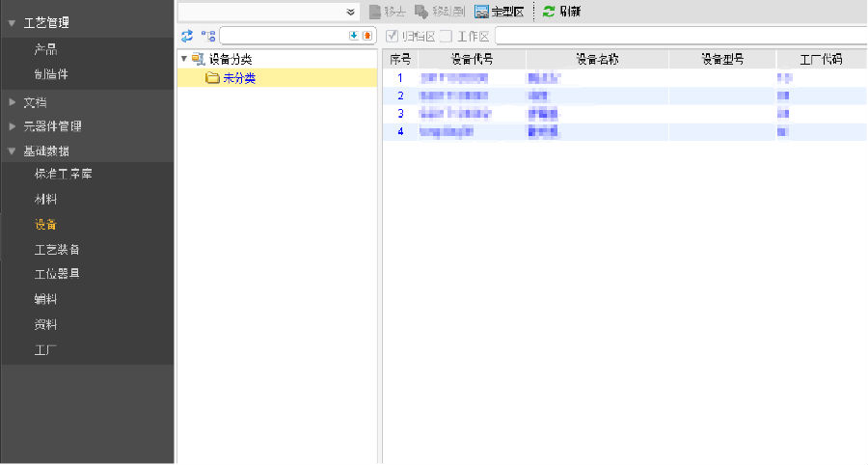Open the 定型区 view
868x465 pixels.
[x=500, y=12]
